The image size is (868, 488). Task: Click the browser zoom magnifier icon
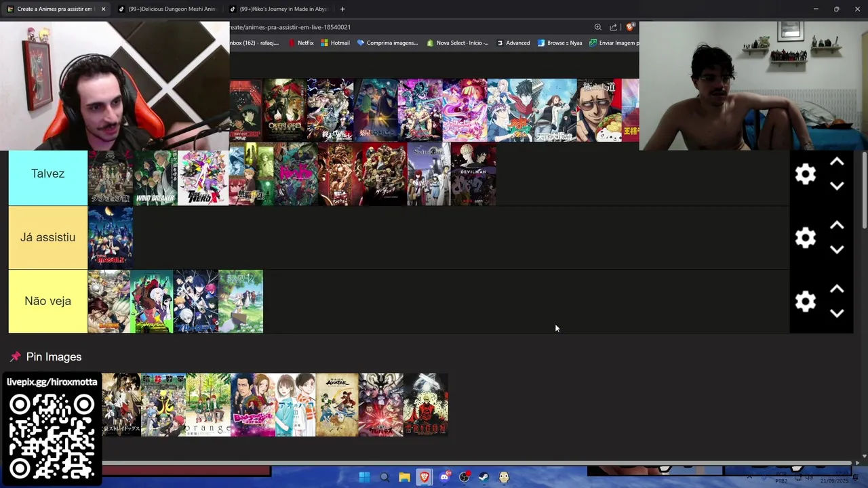tap(597, 27)
